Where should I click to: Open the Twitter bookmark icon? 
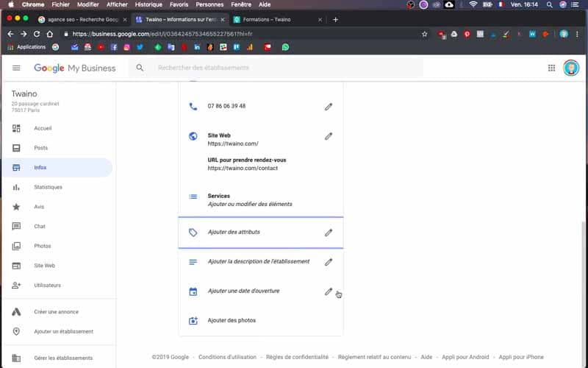[x=140, y=47]
